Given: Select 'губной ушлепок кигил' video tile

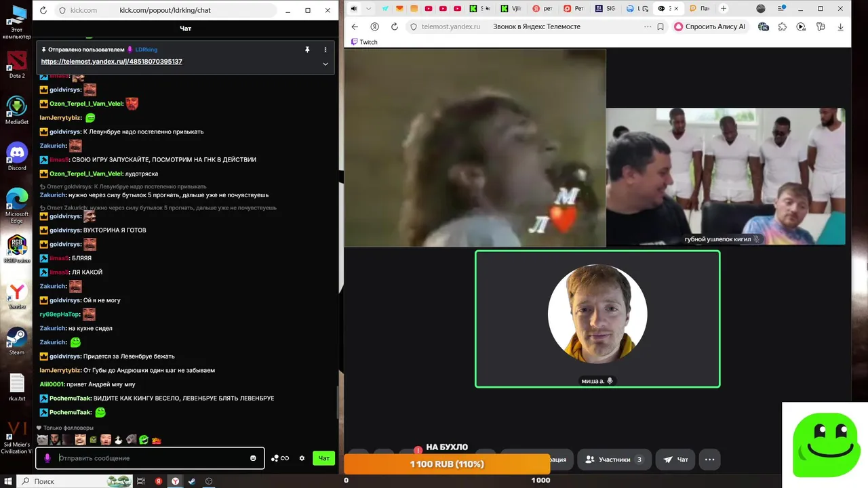Looking at the screenshot, I should pyautogui.click(x=726, y=176).
